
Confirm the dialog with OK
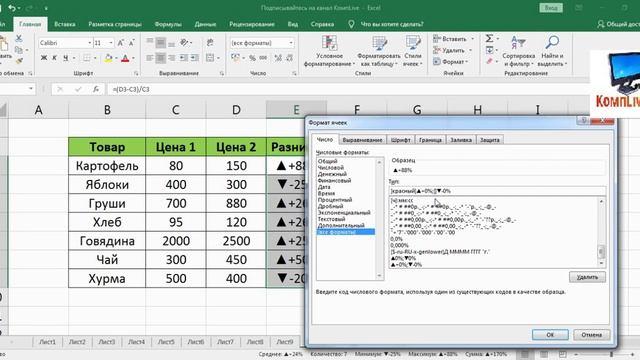pyautogui.click(x=550, y=335)
